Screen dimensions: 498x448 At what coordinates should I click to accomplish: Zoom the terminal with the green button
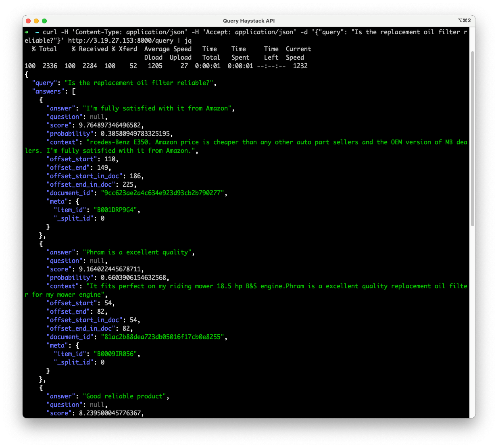(44, 21)
